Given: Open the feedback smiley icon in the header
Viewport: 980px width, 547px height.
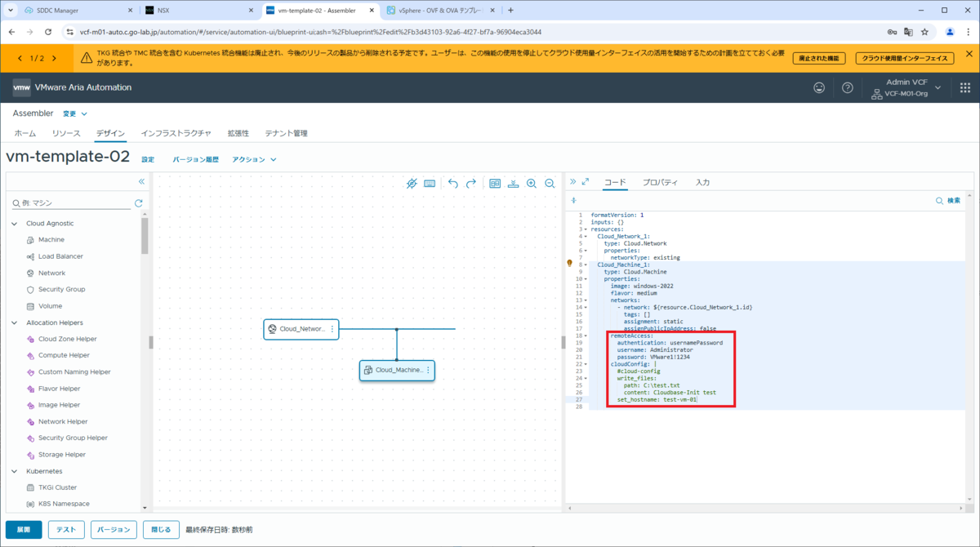Looking at the screenshot, I should pyautogui.click(x=819, y=87).
